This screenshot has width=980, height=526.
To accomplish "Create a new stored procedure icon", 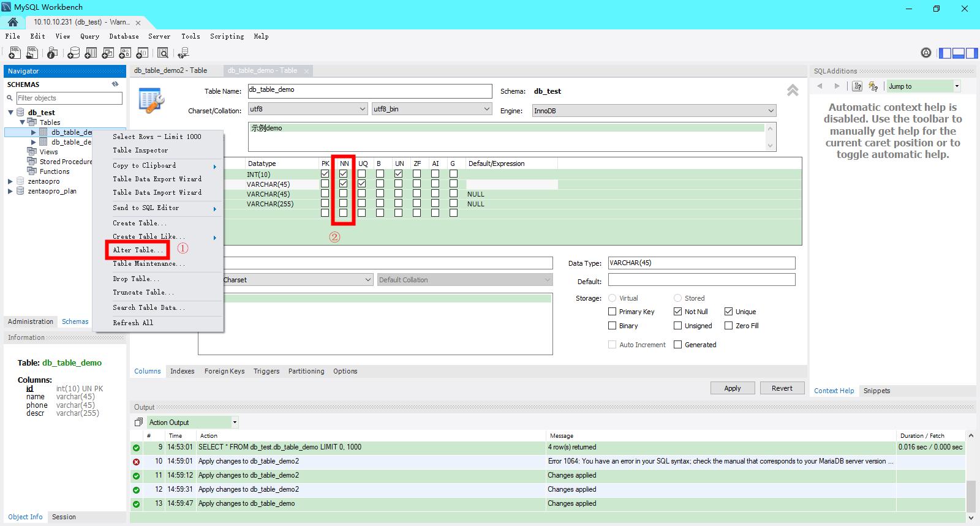I will tap(125, 53).
